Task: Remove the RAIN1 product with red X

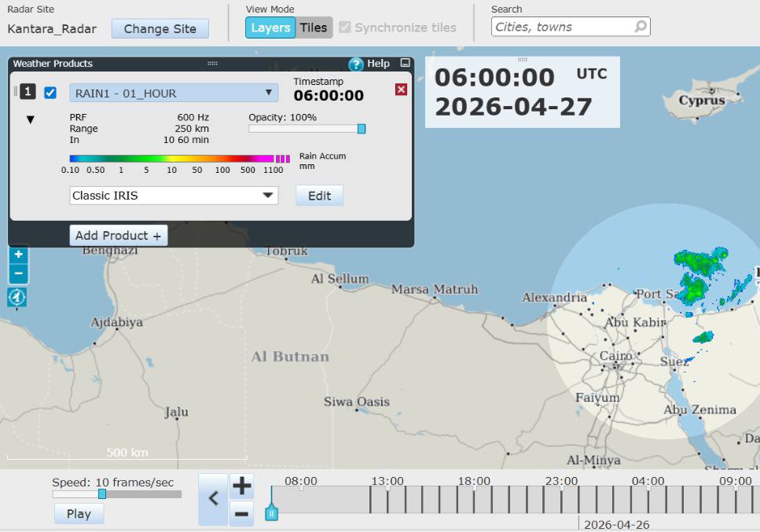Action: (x=401, y=90)
